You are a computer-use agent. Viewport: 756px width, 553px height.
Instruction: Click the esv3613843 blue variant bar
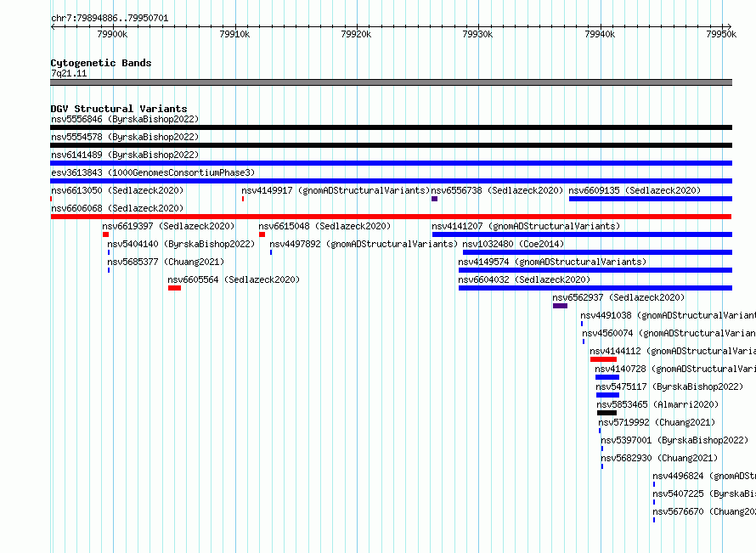tap(391, 181)
